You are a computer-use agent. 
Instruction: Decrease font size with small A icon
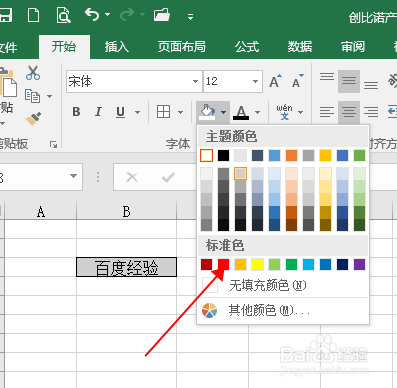pos(297,81)
